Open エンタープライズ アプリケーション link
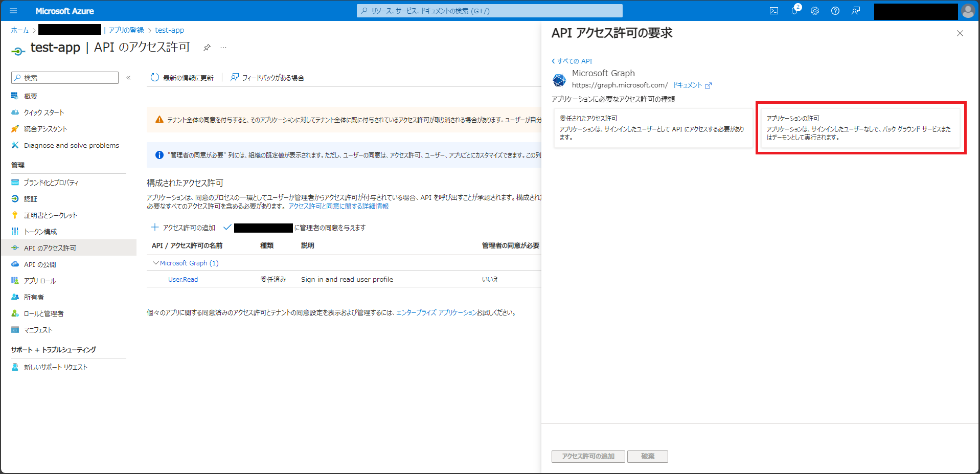 [436, 312]
